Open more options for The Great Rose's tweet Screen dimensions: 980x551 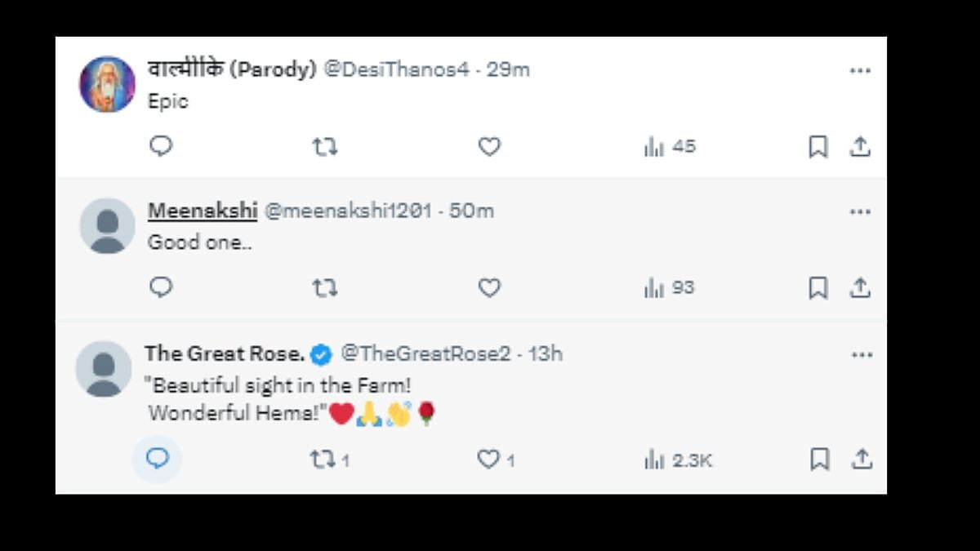[x=862, y=355]
